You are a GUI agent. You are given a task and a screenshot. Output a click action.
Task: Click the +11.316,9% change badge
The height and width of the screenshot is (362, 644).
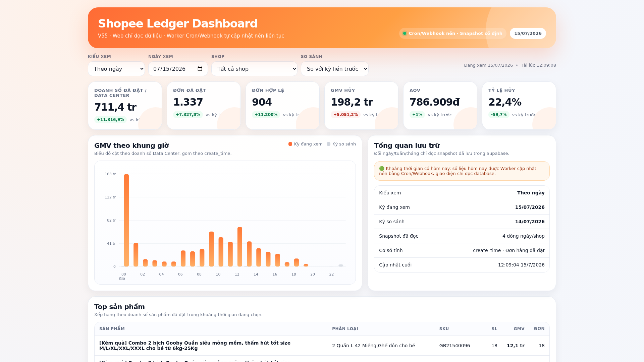click(110, 120)
